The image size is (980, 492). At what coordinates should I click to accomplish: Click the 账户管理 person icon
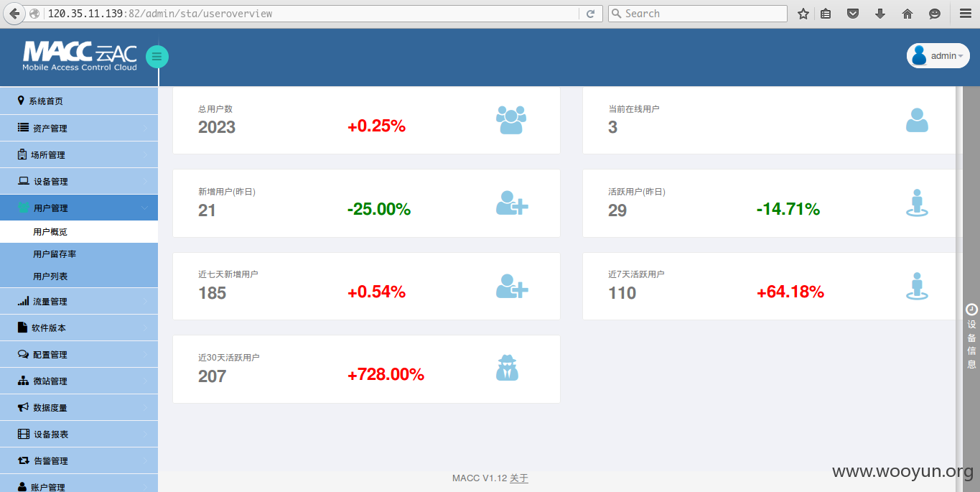pos(22,486)
